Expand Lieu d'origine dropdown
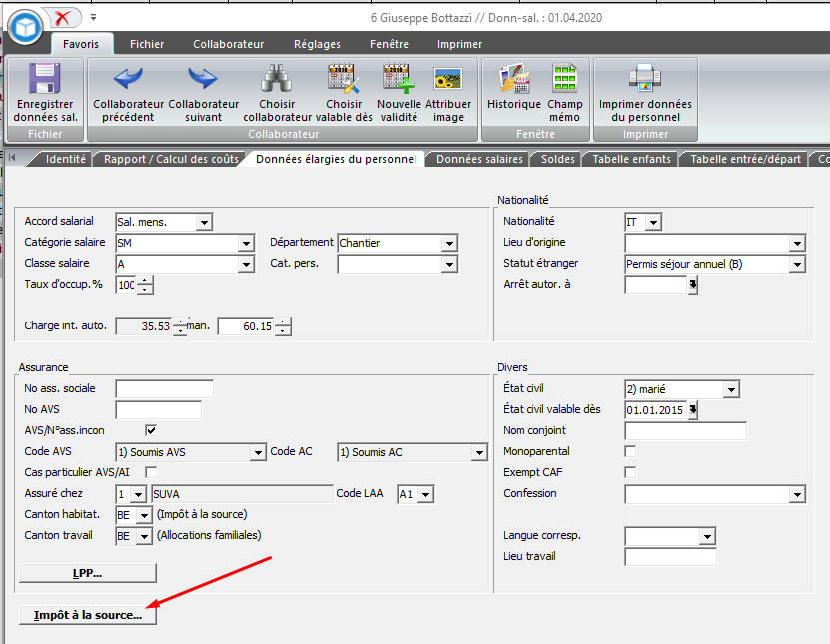This screenshot has height=644, width=830. pyautogui.click(x=797, y=243)
